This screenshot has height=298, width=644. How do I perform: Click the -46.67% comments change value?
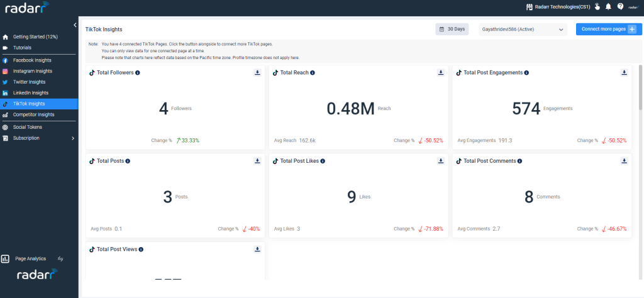click(x=618, y=229)
